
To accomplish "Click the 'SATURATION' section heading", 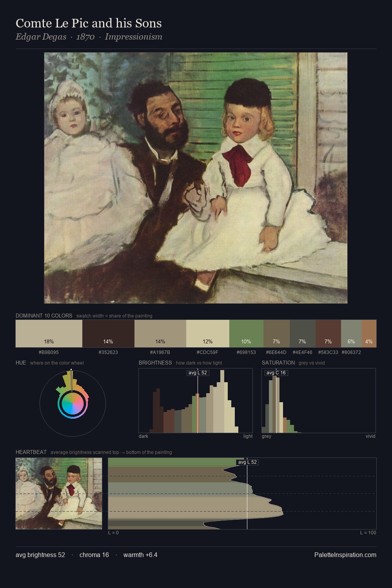I will 278,363.
